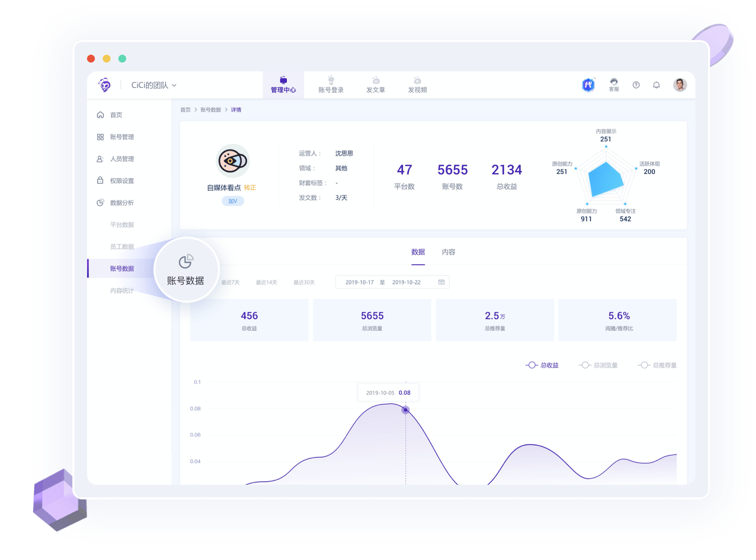Open 客服 customer service icon
756x560 pixels.
(614, 85)
